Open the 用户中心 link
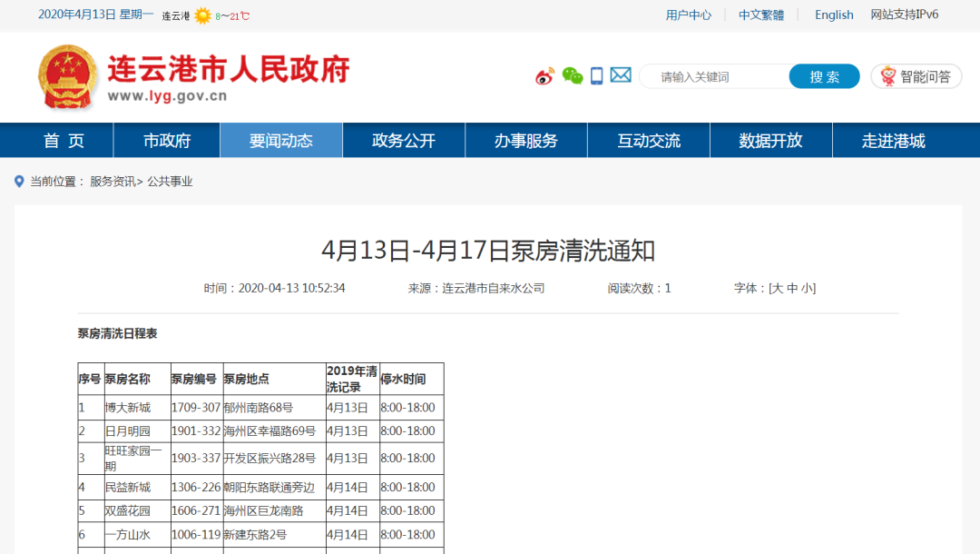This screenshot has height=554, width=980. pyautogui.click(x=688, y=15)
